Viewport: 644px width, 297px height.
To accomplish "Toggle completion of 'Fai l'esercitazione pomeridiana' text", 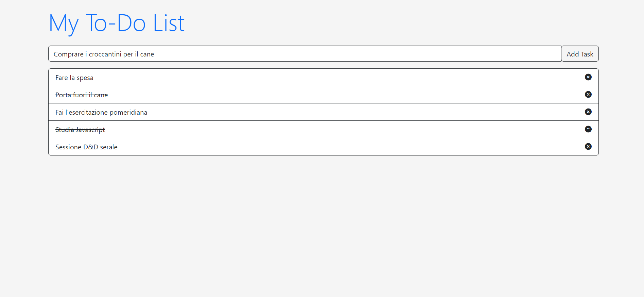I will [x=101, y=112].
